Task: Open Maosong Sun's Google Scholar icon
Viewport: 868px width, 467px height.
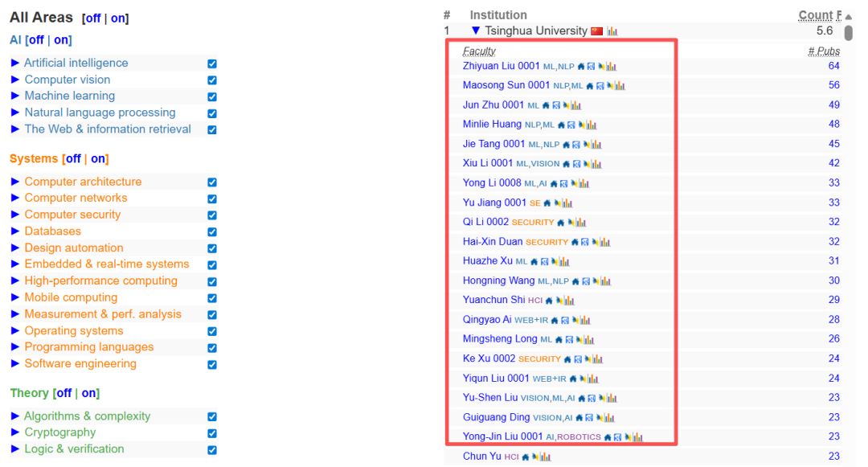Action: pyautogui.click(x=600, y=86)
